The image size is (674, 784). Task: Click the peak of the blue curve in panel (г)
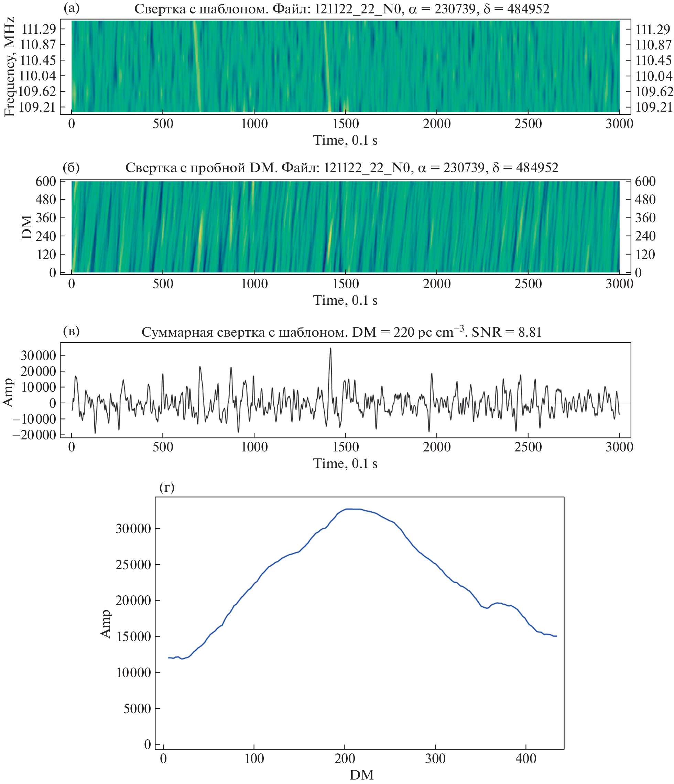[352, 509]
